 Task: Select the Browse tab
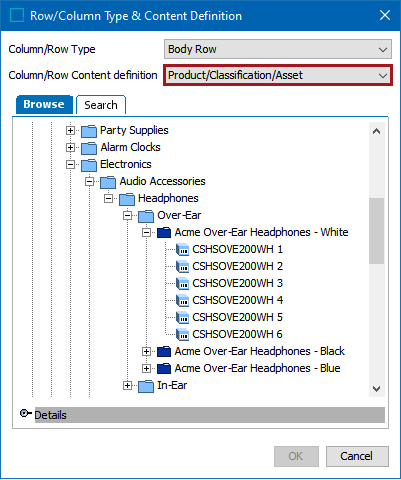tap(44, 104)
